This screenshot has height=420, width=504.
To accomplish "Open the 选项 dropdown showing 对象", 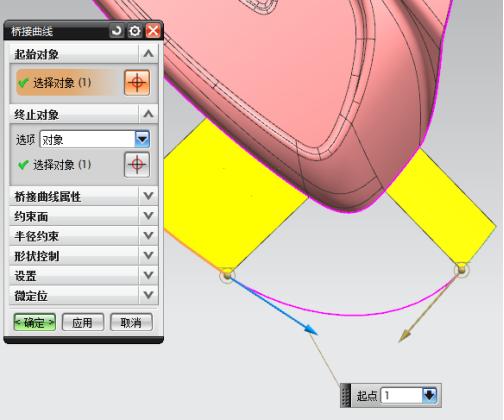I will pos(95,139).
